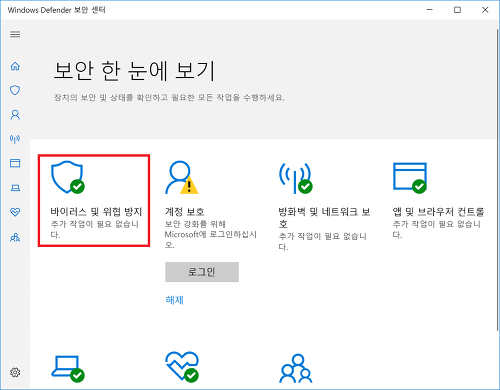Open family options icon in sidebar
500x390 pixels.
(x=15, y=237)
